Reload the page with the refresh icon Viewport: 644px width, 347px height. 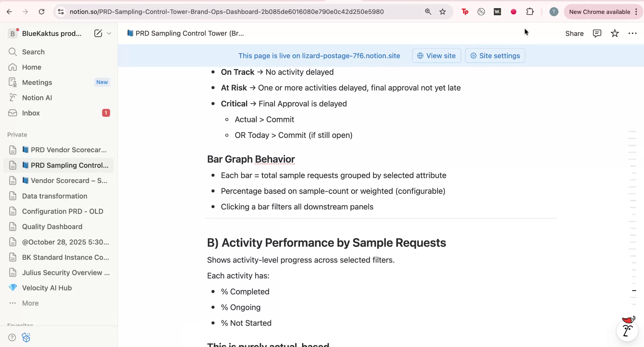[x=42, y=12]
